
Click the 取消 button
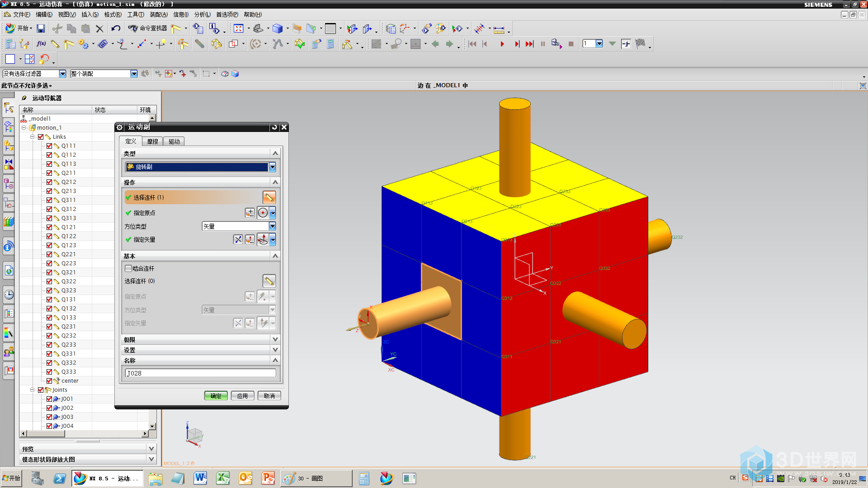click(x=269, y=396)
